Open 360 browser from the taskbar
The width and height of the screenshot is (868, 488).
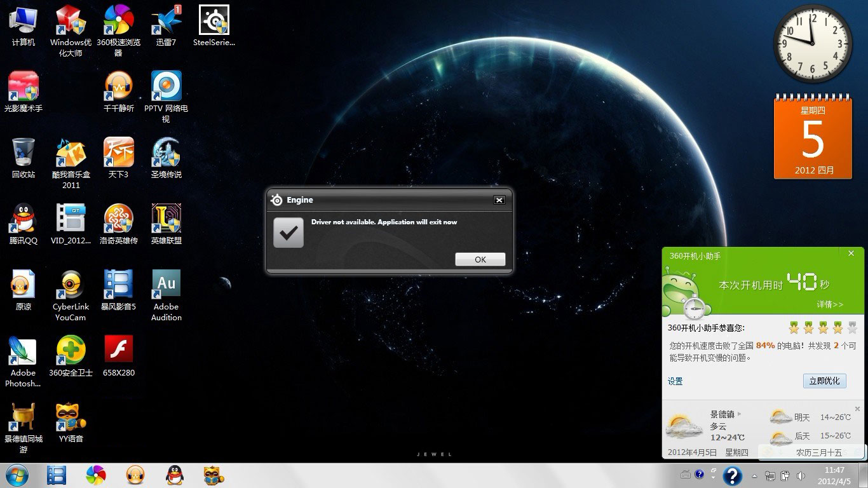96,475
